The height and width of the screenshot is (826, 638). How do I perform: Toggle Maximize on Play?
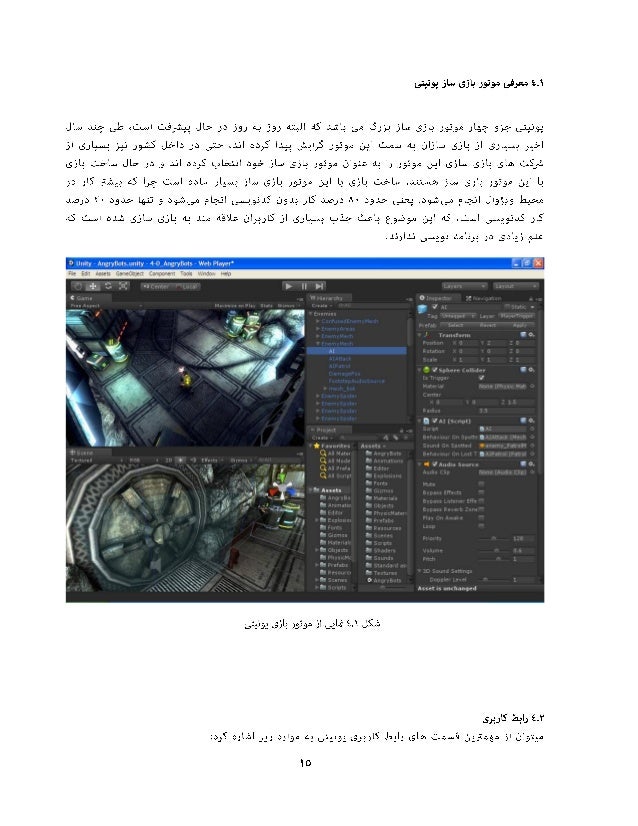[x=235, y=306]
